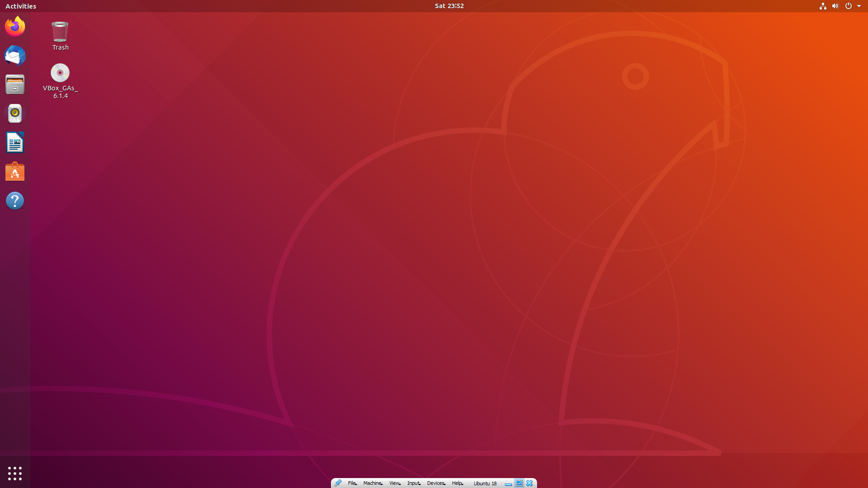Open VirtualBox Devices menu
Viewport: 868px width, 488px height.
[436, 483]
